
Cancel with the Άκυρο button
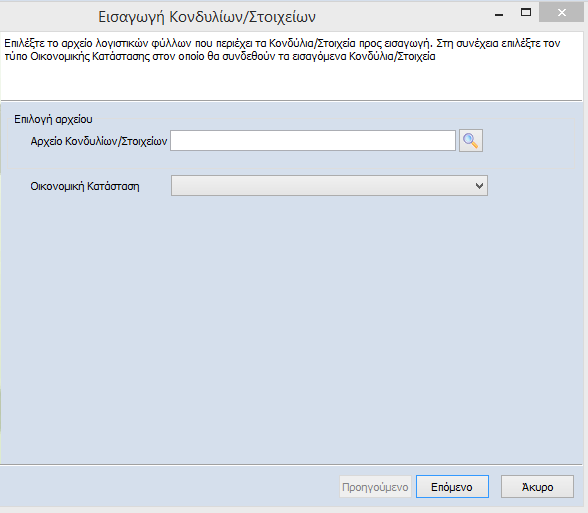click(537, 487)
